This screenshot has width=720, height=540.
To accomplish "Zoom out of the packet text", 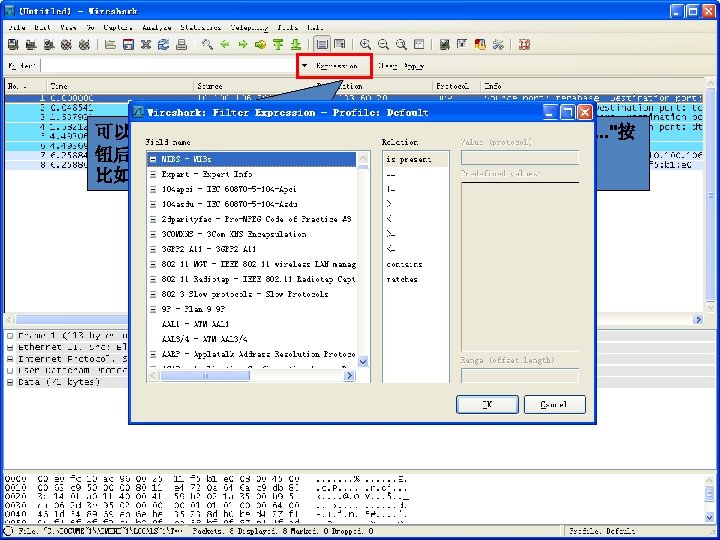I will [x=383, y=45].
